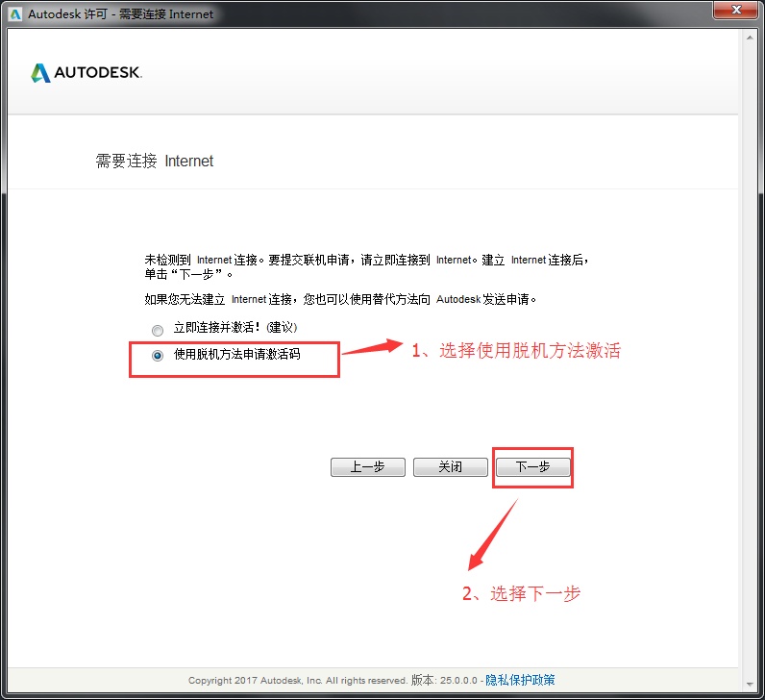Click the red arrow pointing to step 2

pyautogui.click(x=494, y=534)
